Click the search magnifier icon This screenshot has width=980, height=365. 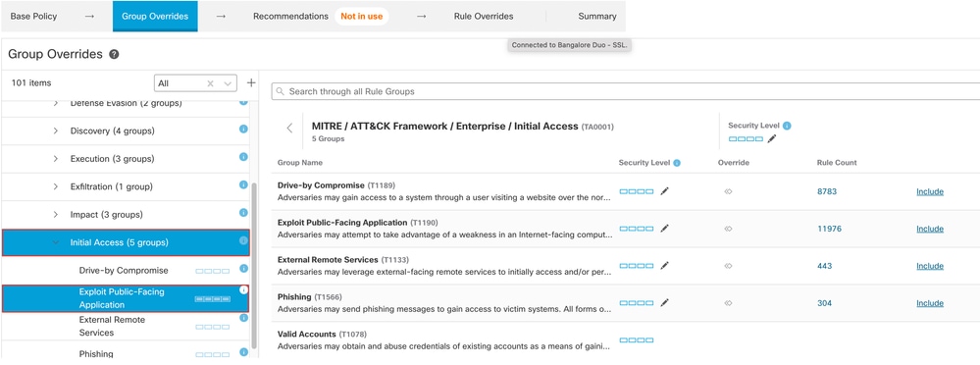point(280,91)
